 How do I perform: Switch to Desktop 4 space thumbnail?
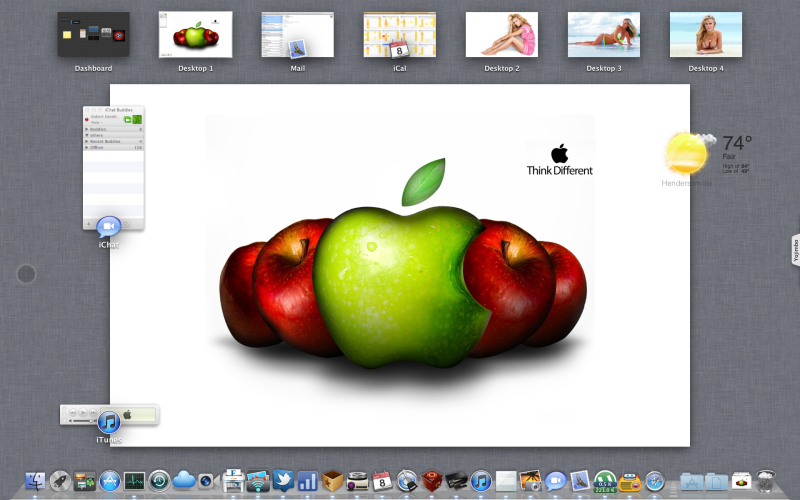[706, 34]
